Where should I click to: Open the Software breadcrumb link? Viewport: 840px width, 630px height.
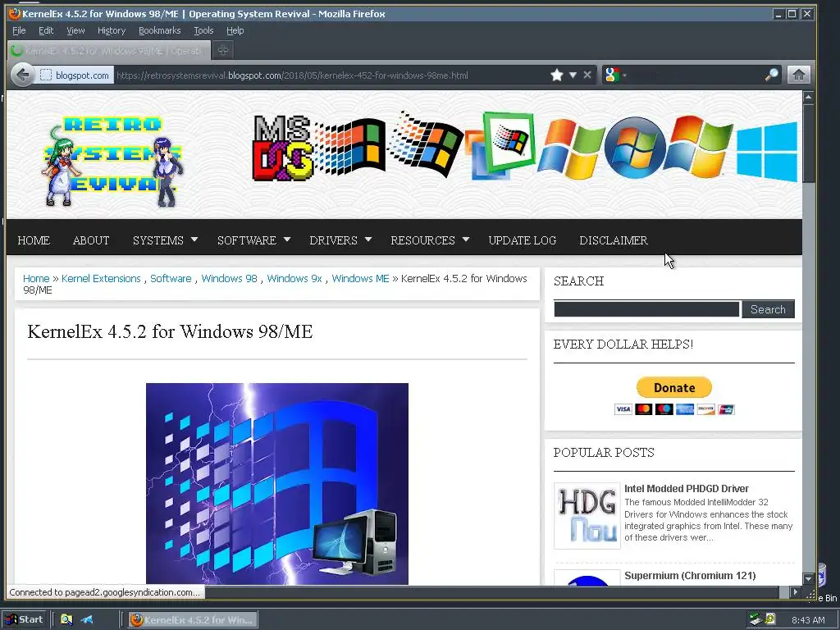pos(171,279)
